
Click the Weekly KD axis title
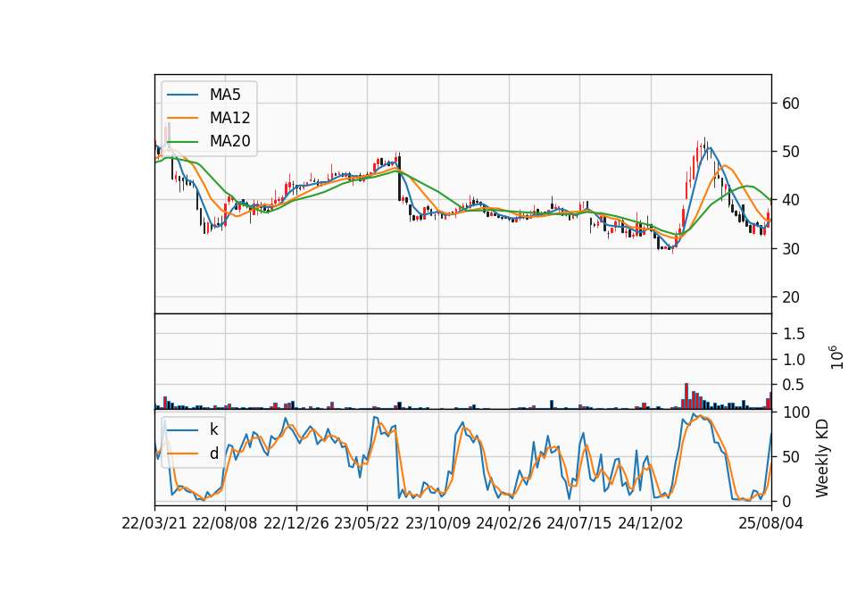(822, 458)
